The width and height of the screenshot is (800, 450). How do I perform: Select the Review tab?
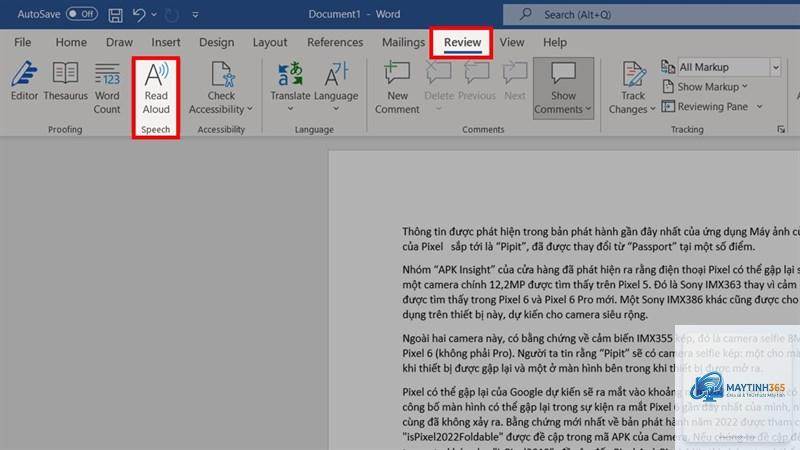(x=462, y=42)
